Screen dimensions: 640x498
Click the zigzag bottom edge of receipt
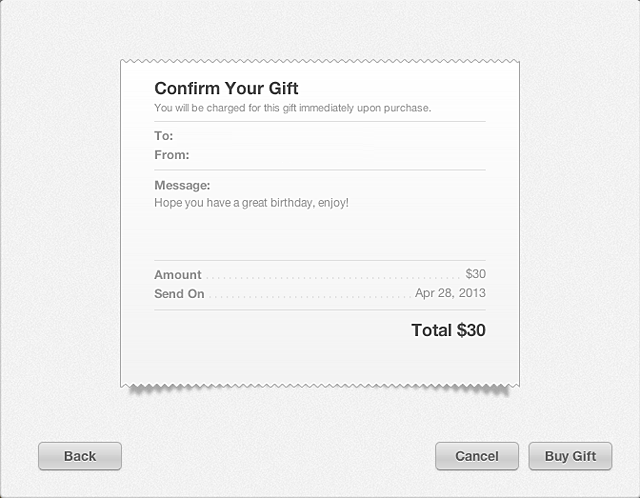click(320, 384)
